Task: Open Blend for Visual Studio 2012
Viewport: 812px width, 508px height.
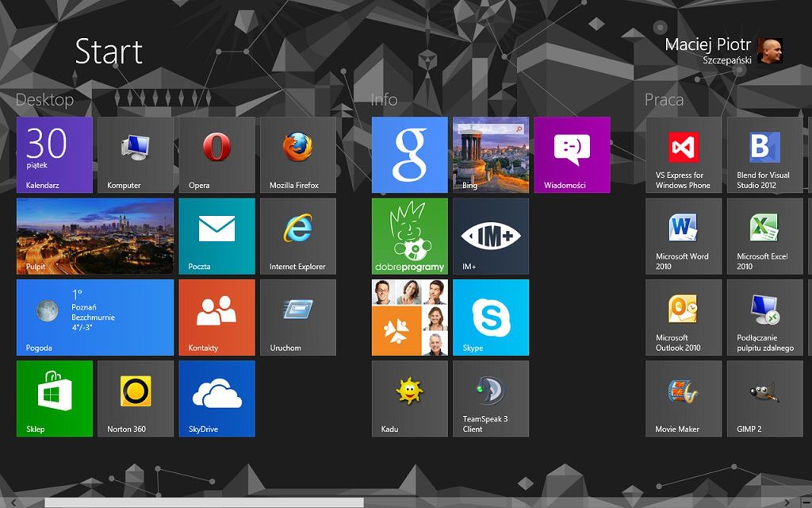Action: pyautogui.click(x=765, y=155)
